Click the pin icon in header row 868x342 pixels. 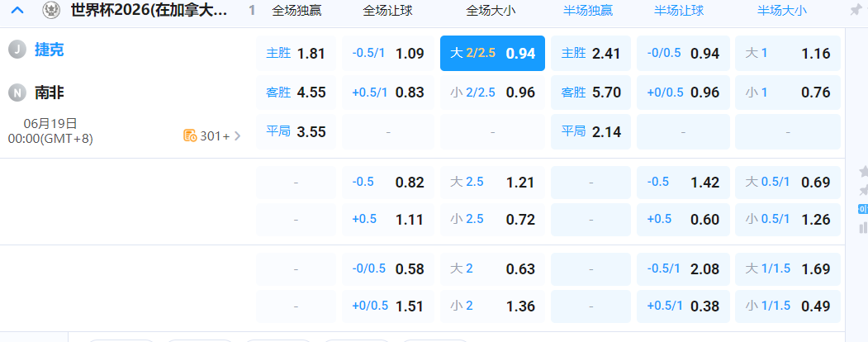[857, 10]
